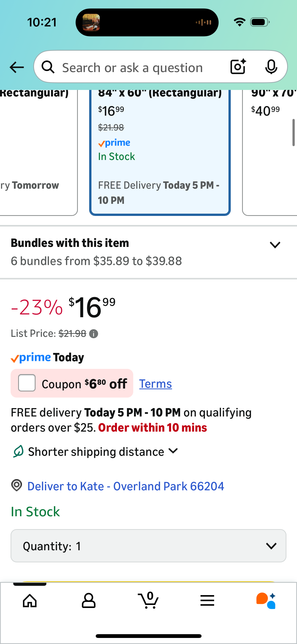Image resolution: width=297 pixels, height=644 pixels.
Task: Open the account profile tab
Action: [89, 601]
